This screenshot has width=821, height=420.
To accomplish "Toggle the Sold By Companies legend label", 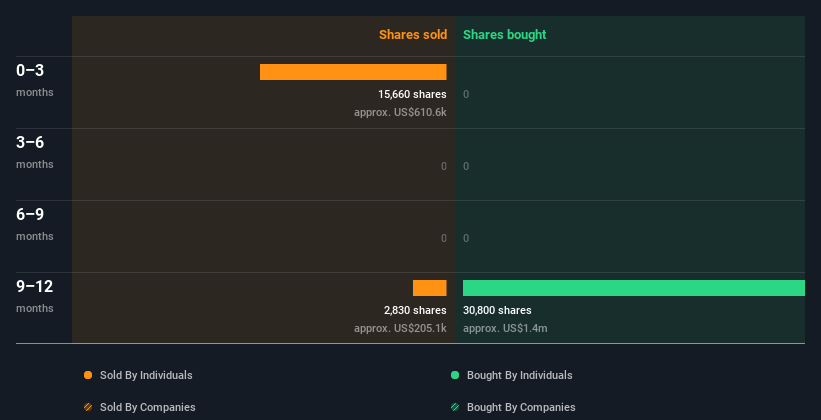I will pyautogui.click(x=148, y=407).
